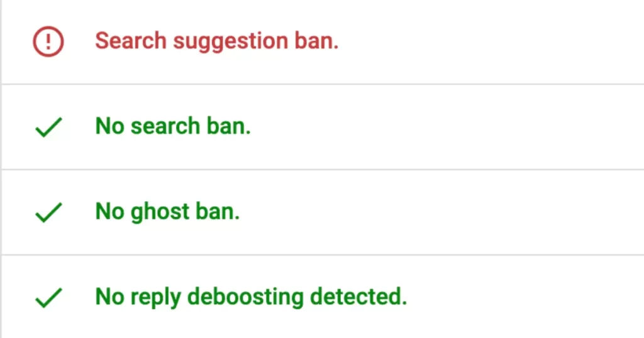Click the green checkmark beside No ghost ban
Viewport: 644px width, 338px height.
[48, 214]
